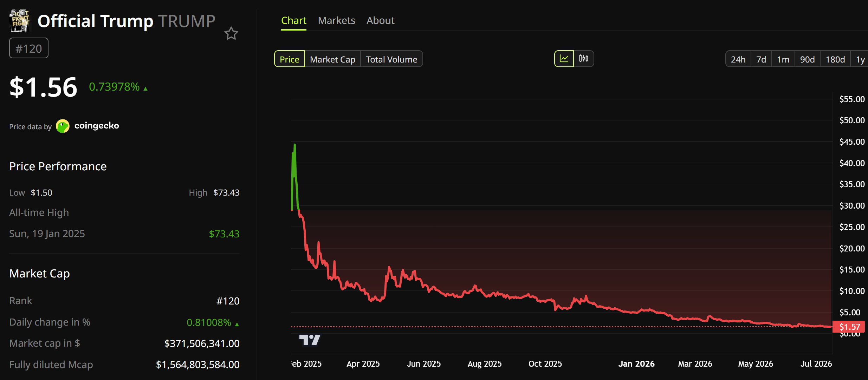Switch to candlestick chart view icon
This screenshot has height=380, width=868.
584,59
